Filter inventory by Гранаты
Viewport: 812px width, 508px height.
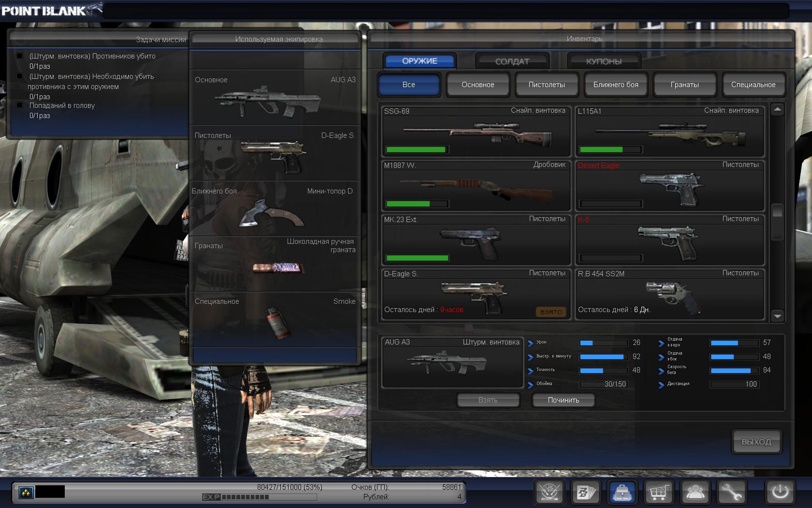click(684, 85)
